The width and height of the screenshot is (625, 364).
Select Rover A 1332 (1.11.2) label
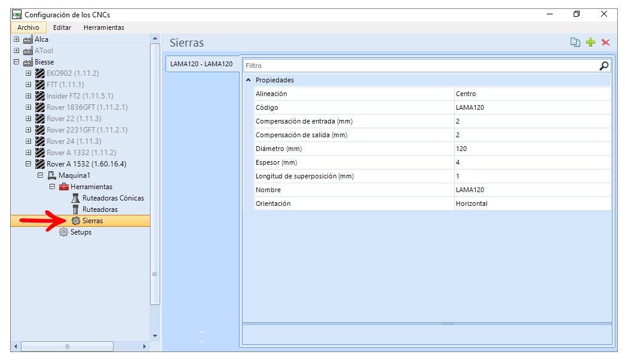point(81,153)
